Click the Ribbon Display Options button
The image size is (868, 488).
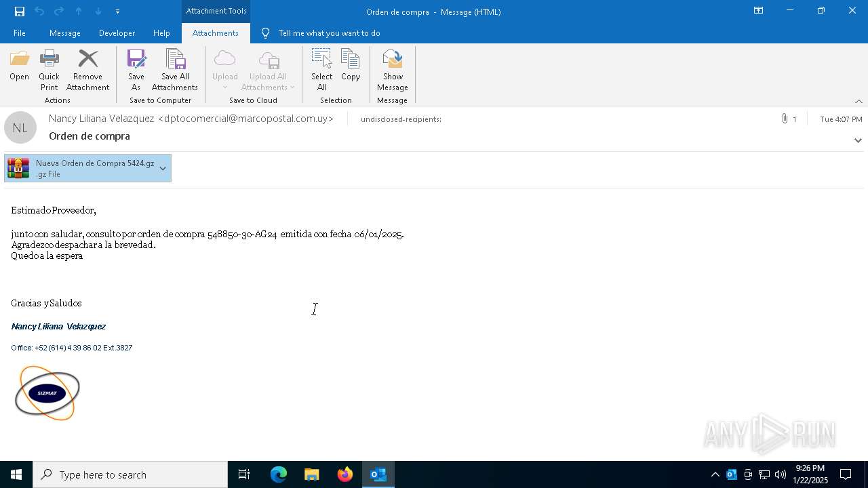tap(758, 11)
